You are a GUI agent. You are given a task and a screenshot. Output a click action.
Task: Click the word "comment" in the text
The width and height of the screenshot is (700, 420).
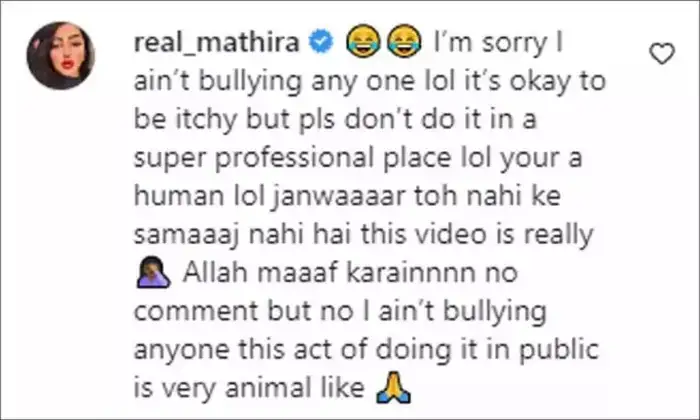pos(196,312)
